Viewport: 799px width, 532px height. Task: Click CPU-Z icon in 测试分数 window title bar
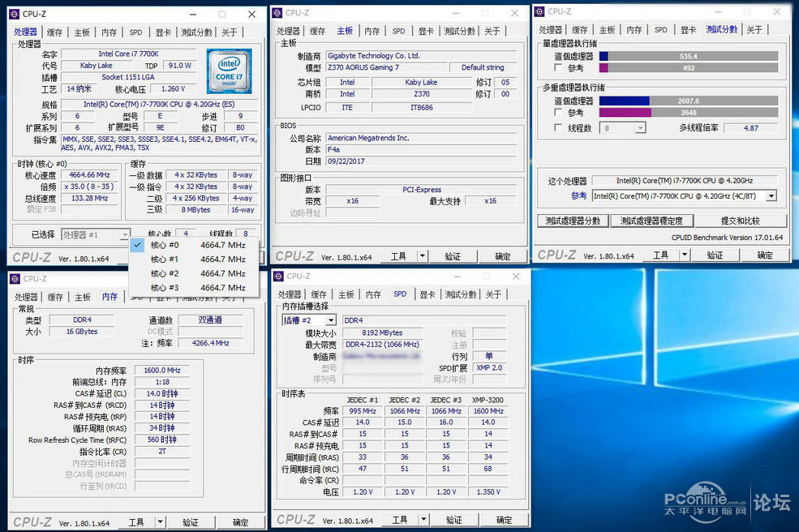coord(539,11)
